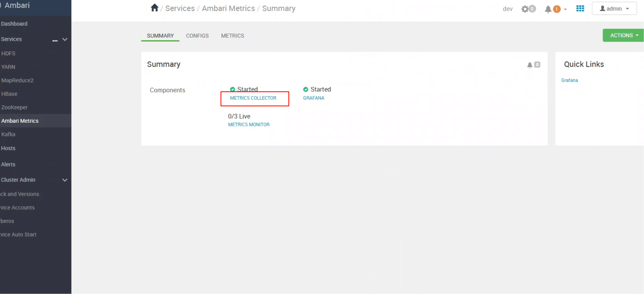Switch to the Configs tab
This screenshot has height=294, width=644.
click(x=197, y=36)
